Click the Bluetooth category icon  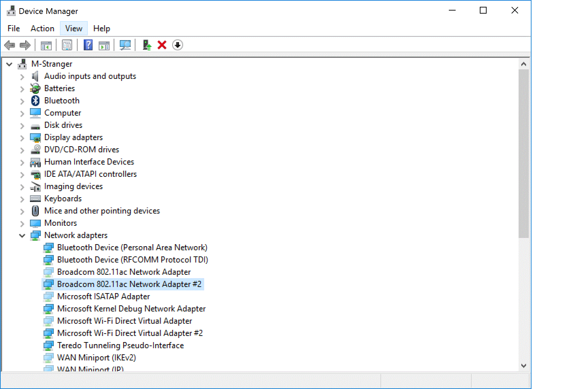[35, 101]
